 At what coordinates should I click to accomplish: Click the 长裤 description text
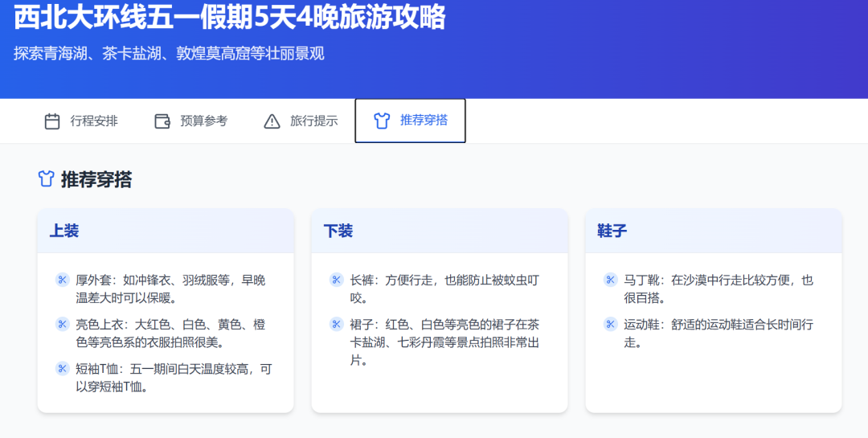(444, 289)
